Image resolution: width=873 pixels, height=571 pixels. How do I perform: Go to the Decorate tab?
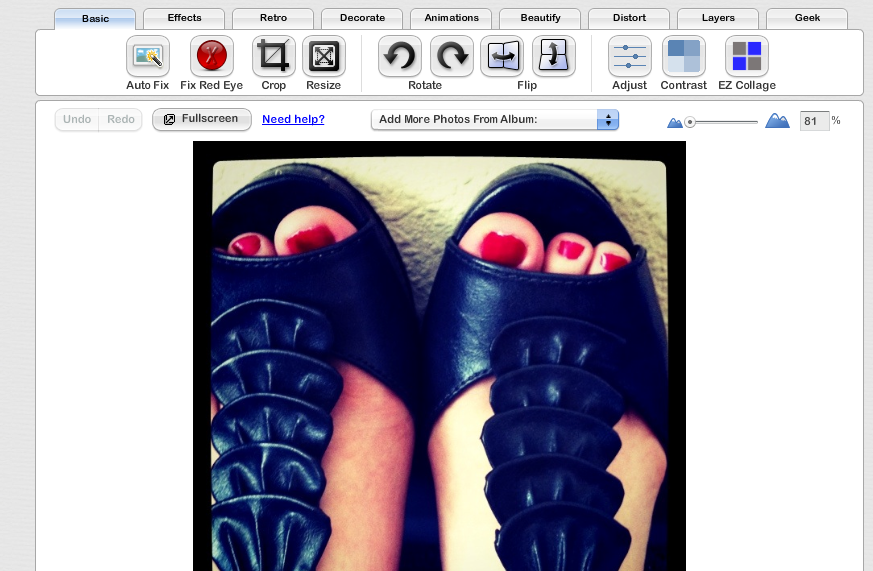[x=362, y=18]
